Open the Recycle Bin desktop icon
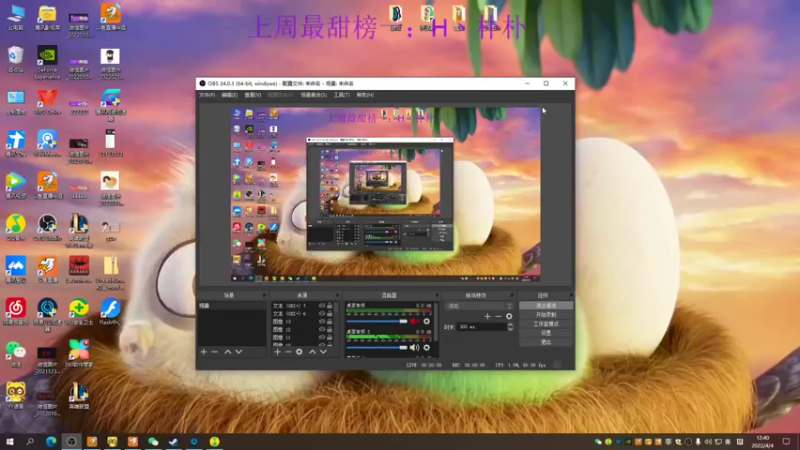The image size is (800, 450). (x=16, y=59)
